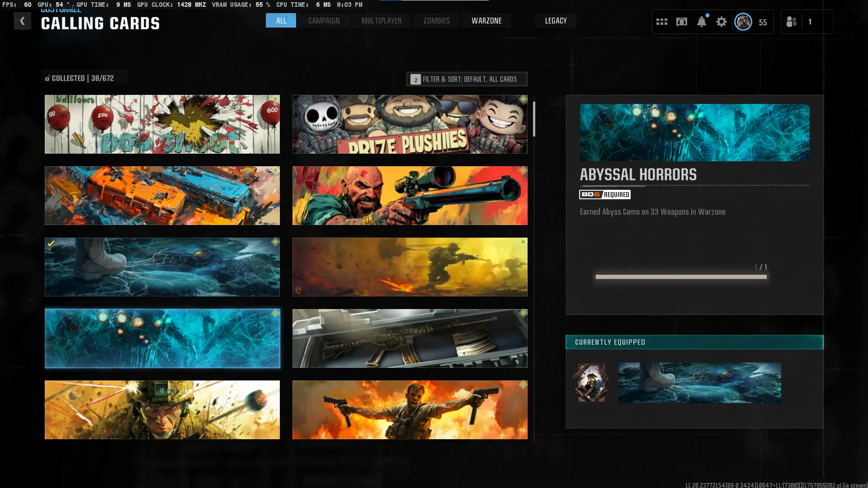Viewport: 868px width, 488px height.
Task: Open notifications bell icon
Action: (701, 22)
